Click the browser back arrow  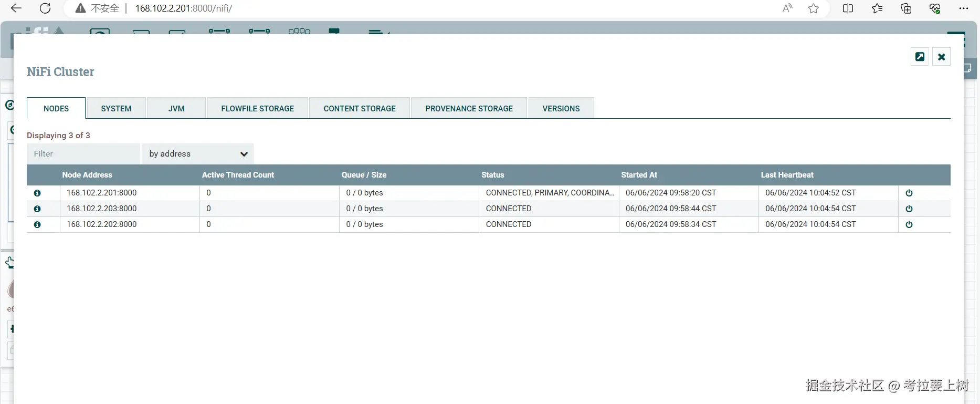(x=16, y=8)
